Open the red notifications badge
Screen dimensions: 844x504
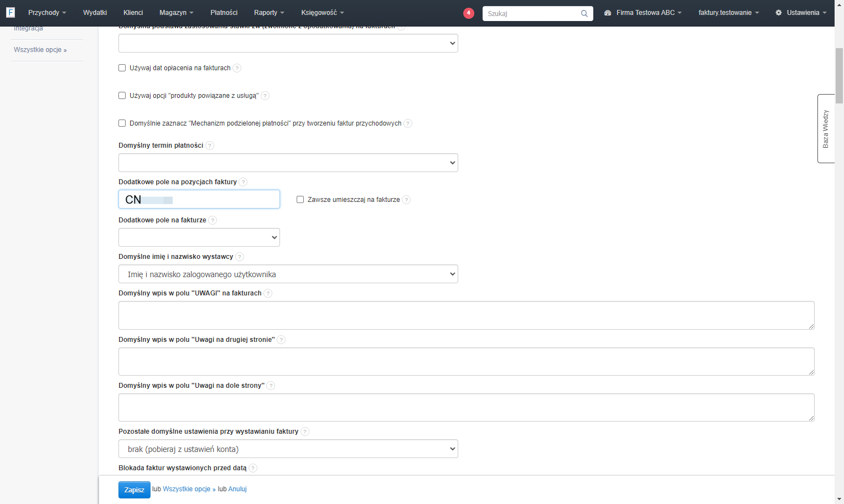469,13
